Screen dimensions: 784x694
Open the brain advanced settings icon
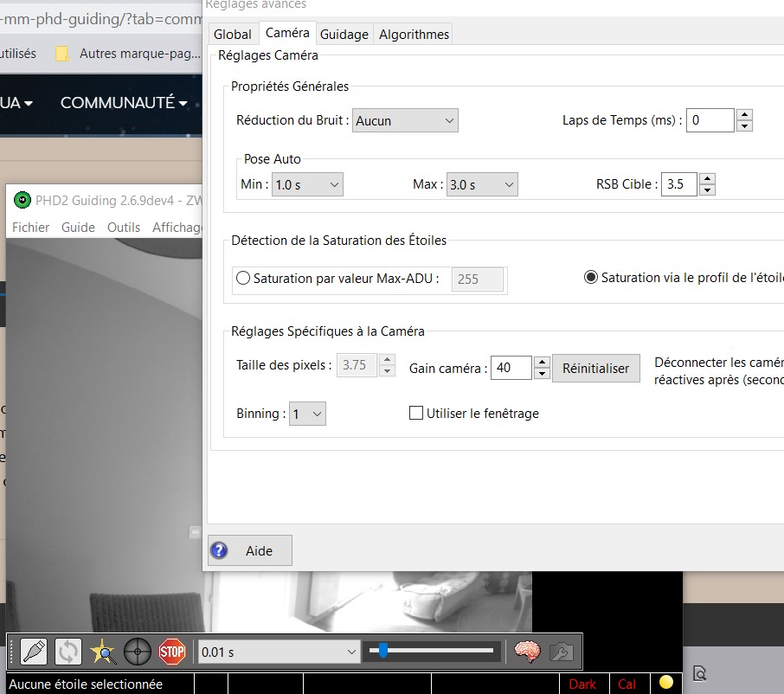tap(528, 652)
